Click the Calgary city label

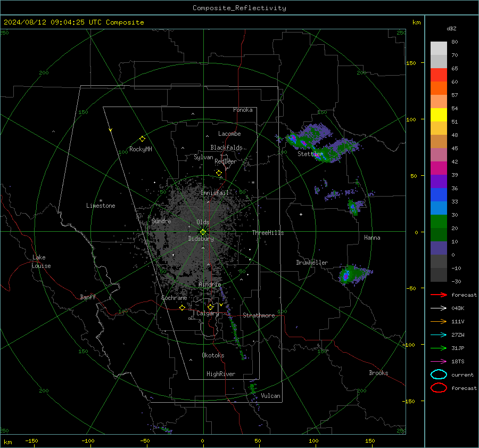pos(208,313)
